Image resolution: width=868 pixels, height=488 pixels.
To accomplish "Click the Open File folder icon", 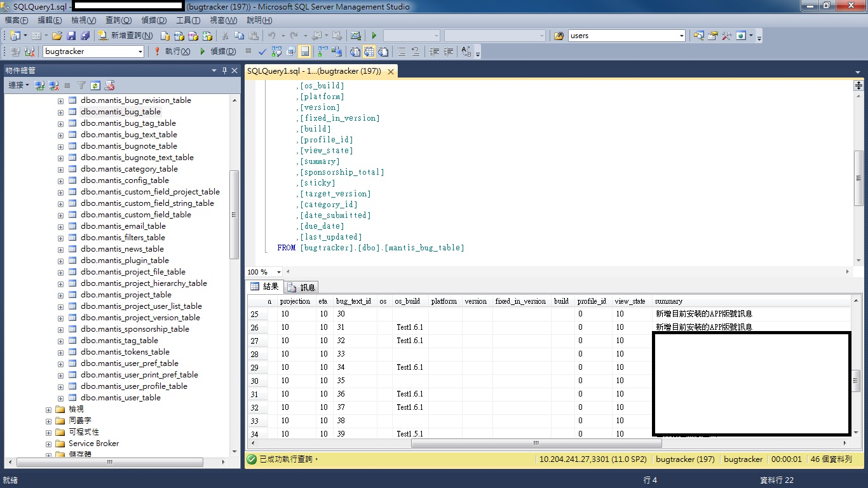I will click(x=57, y=36).
